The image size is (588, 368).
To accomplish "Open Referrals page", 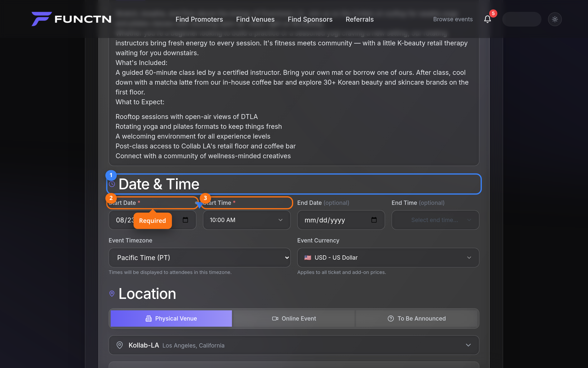I will pos(360,19).
